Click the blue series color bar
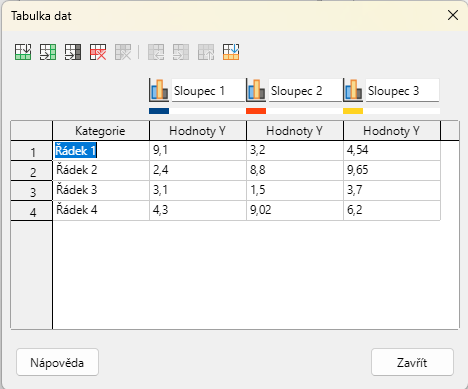468x389 pixels. 159,111
